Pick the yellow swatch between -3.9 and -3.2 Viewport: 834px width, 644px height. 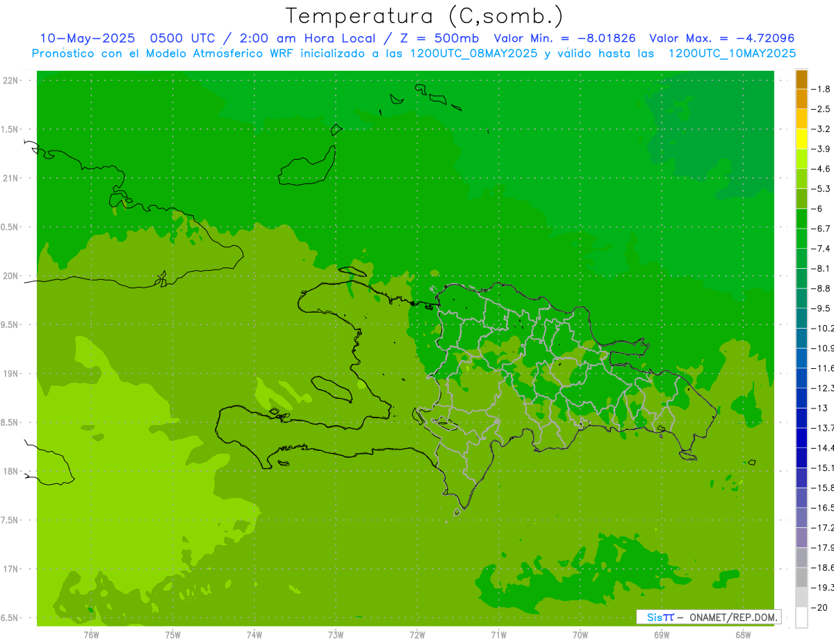[801, 139]
